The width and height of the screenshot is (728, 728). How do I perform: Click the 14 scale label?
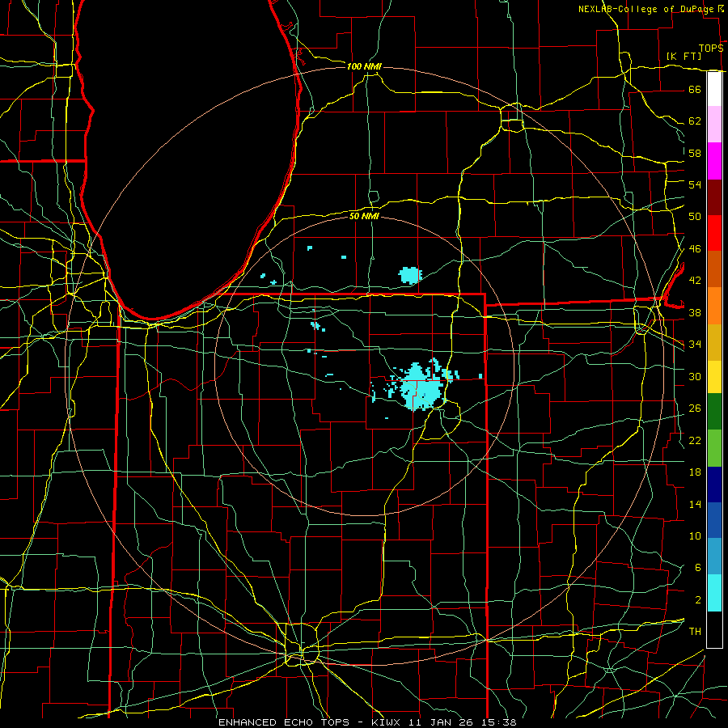[695, 504]
